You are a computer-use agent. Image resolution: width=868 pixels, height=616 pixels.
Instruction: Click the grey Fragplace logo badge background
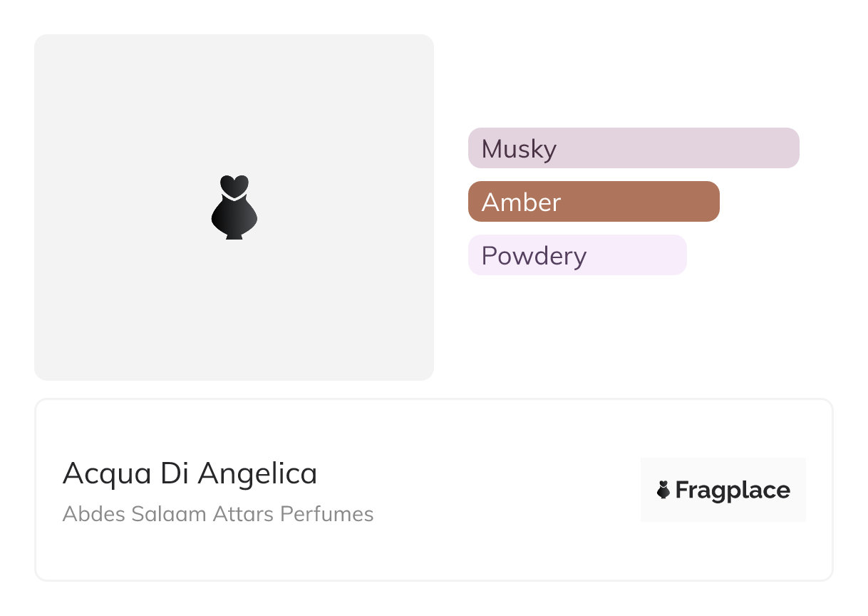[723, 469]
